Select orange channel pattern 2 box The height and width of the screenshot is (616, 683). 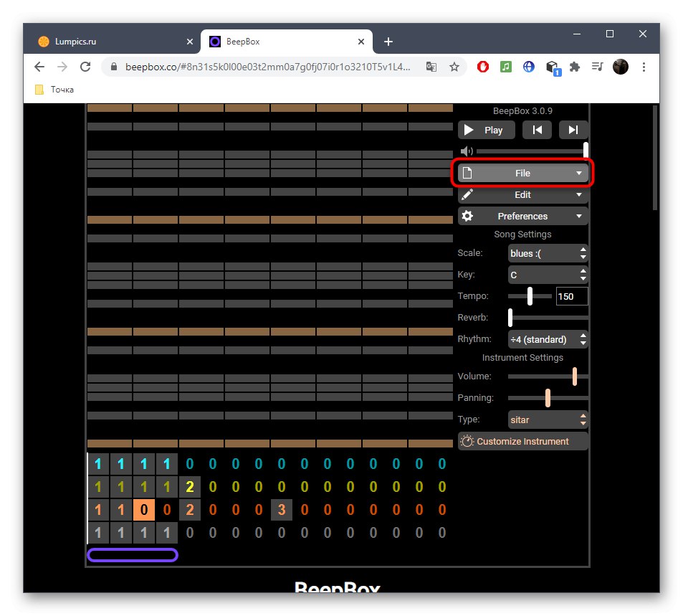189,510
